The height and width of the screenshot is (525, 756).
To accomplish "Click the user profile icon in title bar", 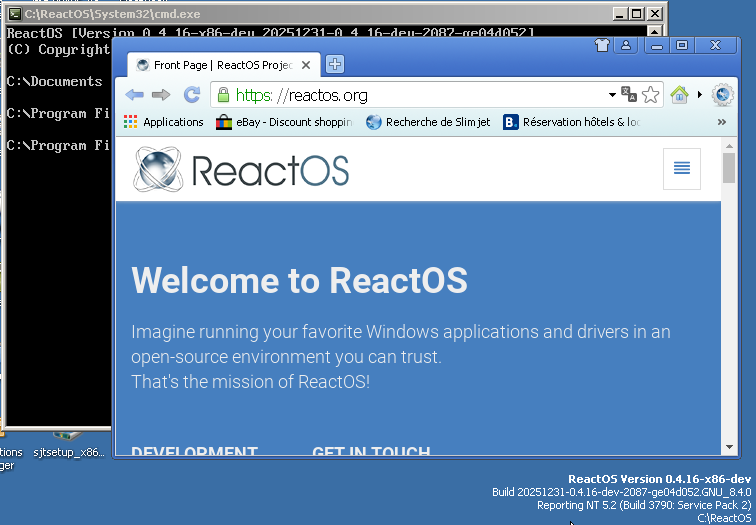I will pyautogui.click(x=626, y=45).
